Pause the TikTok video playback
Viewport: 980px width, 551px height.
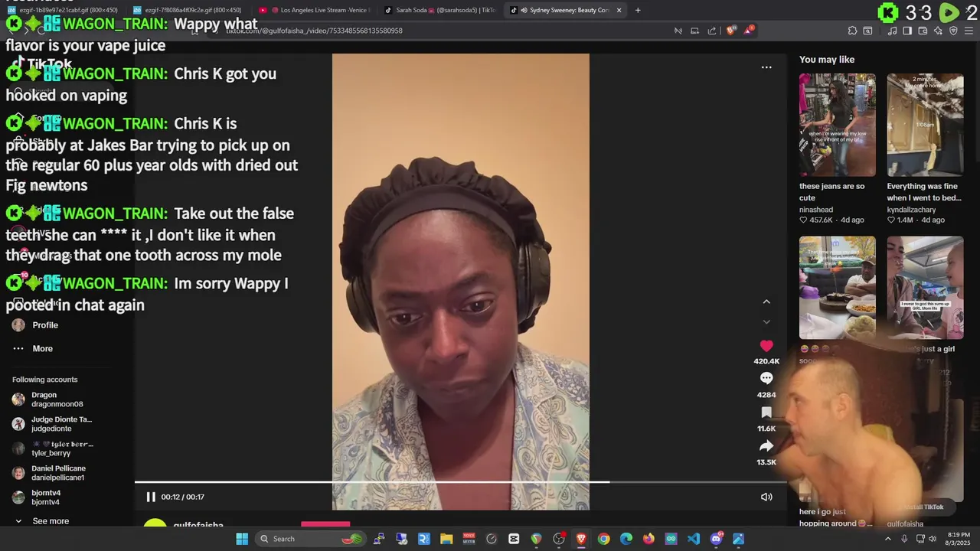(x=151, y=497)
